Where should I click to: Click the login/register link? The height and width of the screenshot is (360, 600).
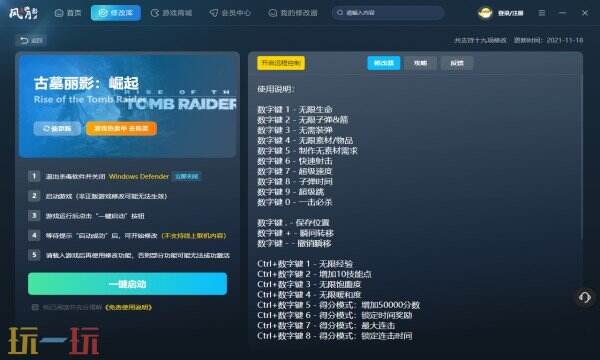(x=510, y=13)
